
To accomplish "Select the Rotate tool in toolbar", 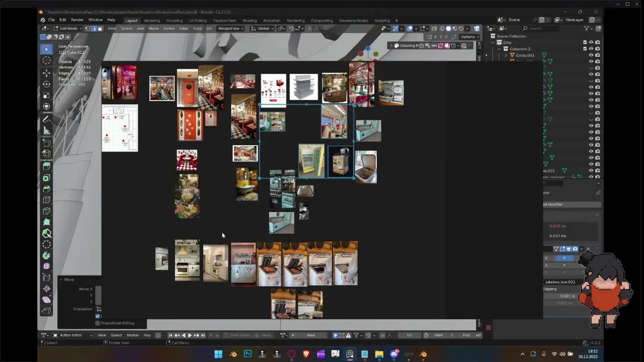I will tap(46, 84).
